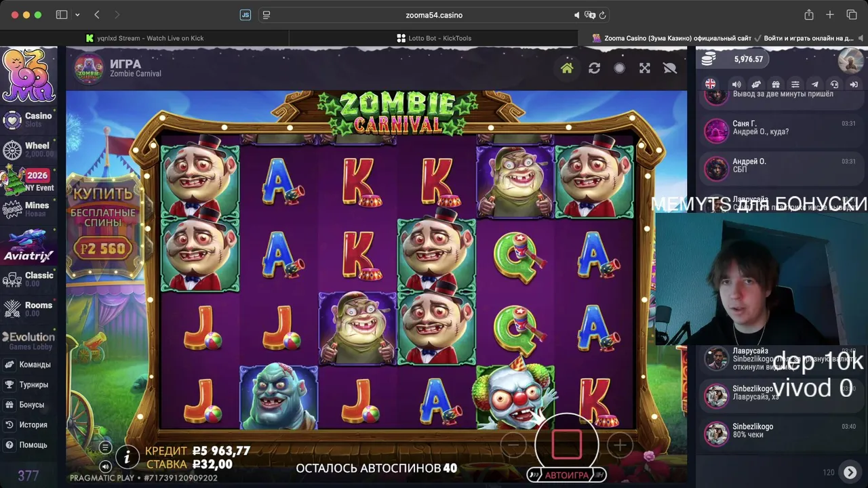
Task: Click the Safari address bar zooma54.casino
Action: [434, 15]
